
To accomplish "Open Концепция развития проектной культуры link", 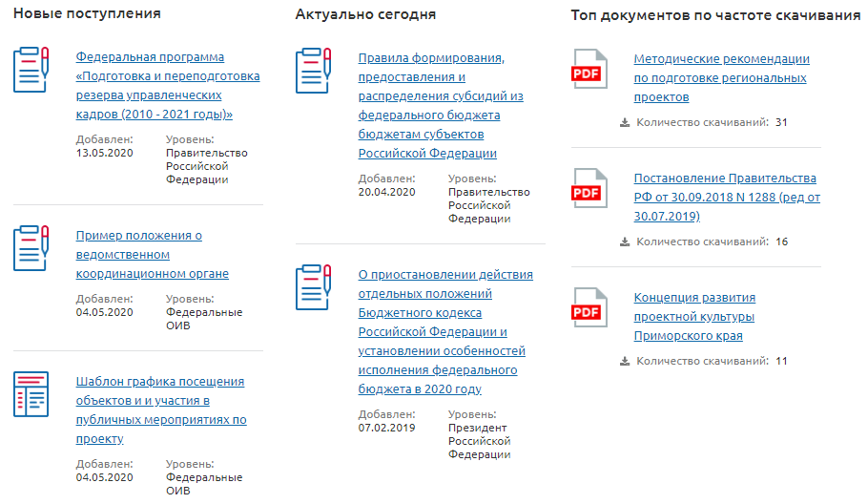I will click(694, 317).
